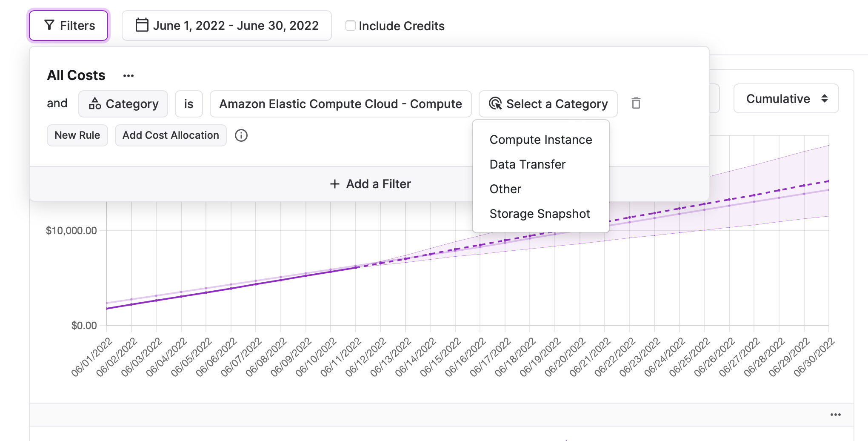Click the info icon beside Add Cost Allocation
Screen dimensions: 868x441
click(x=241, y=135)
